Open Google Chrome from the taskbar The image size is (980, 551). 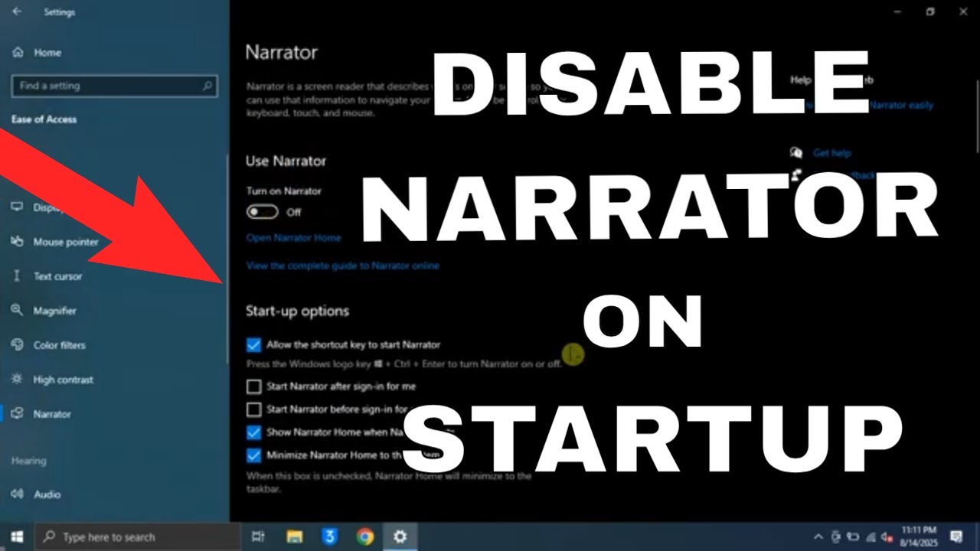[x=365, y=536]
